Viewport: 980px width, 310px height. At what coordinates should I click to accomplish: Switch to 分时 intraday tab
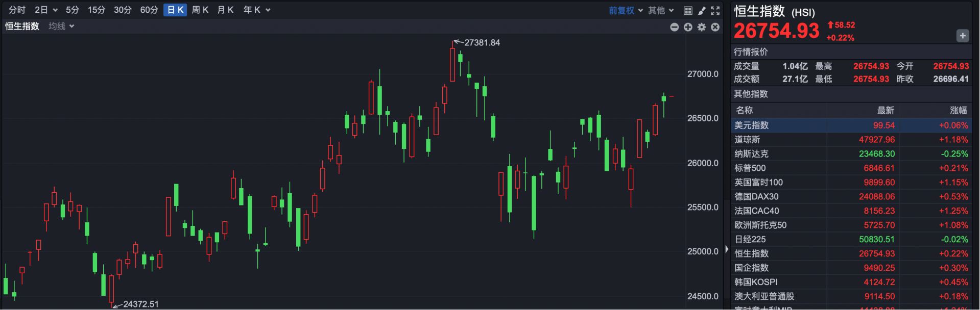tap(17, 10)
